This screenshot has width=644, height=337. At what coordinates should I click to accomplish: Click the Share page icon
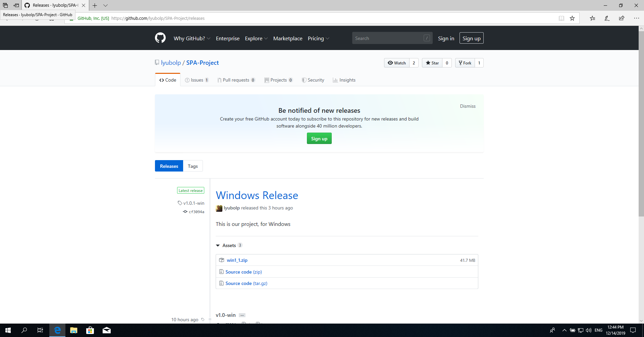pos(622,18)
